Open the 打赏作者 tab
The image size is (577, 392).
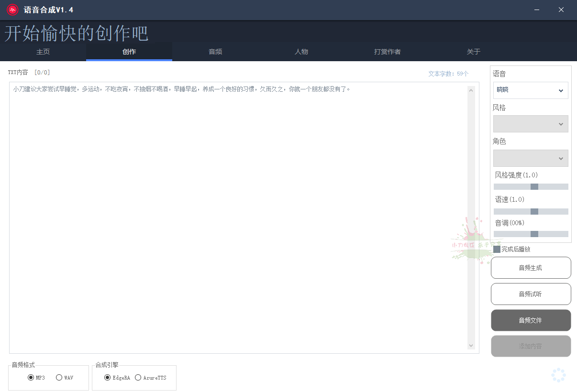pyautogui.click(x=388, y=52)
